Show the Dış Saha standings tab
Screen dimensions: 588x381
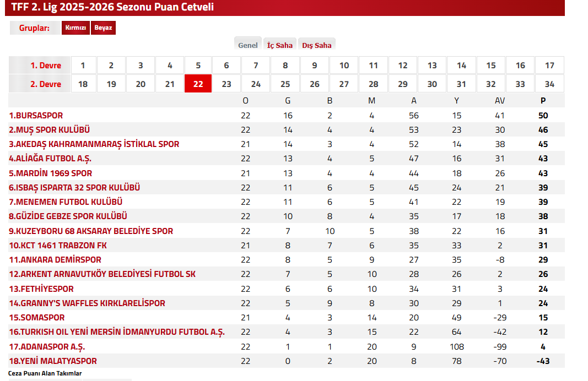pos(317,45)
